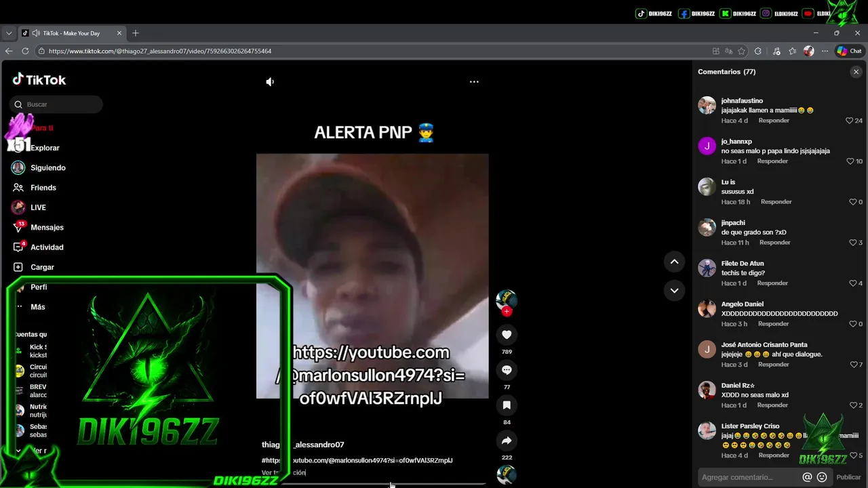Like Filete De Atun's comment heart
The width and height of the screenshot is (868, 488).
pyautogui.click(x=852, y=283)
